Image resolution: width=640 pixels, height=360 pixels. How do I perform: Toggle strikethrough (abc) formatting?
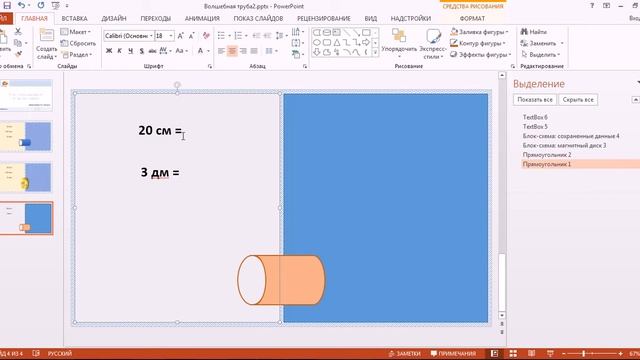[152, 51]
